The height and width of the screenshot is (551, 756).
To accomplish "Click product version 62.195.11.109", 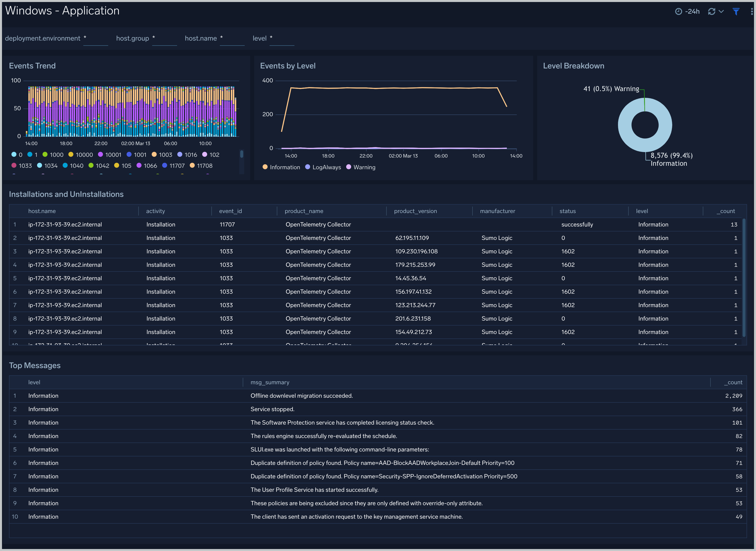I will click(x=412, y=238).
